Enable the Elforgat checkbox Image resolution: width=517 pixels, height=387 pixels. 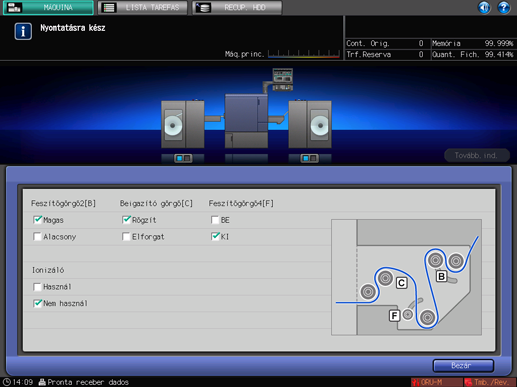tap(126, 237)
